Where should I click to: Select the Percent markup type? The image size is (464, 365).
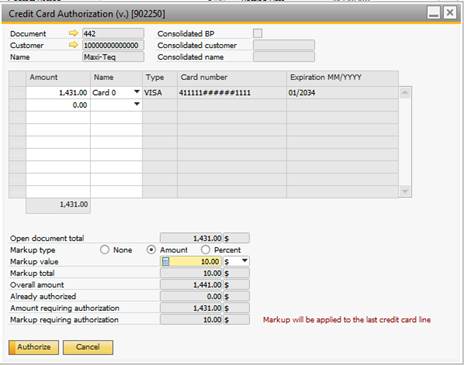pyautogui.click(x=206, y=250)
